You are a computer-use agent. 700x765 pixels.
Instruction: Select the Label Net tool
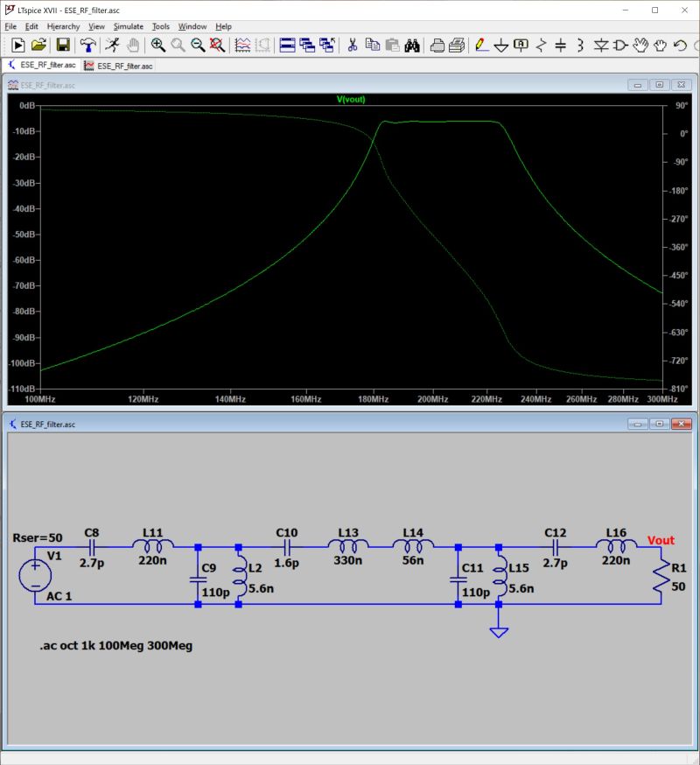tap(520, 46)
